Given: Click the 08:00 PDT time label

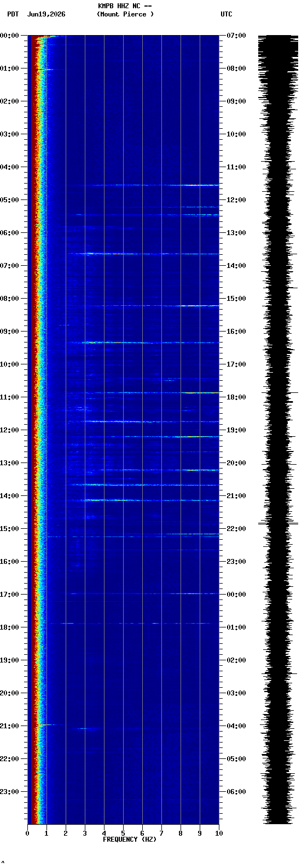Looking at the screenshot, I should click(x=9, y=299).
